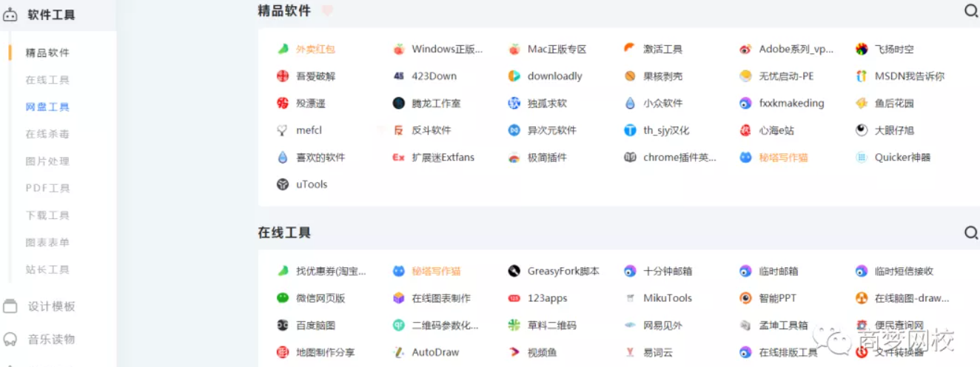Click the 外卖红包 green icon
This screenshot has width=980, height=367.
coord(283,49)
